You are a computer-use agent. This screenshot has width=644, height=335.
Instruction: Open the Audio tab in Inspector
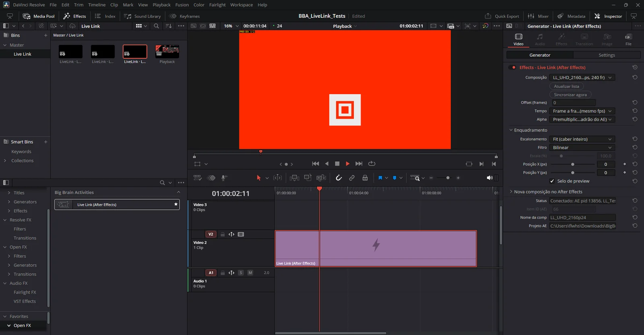coord(540,39)
